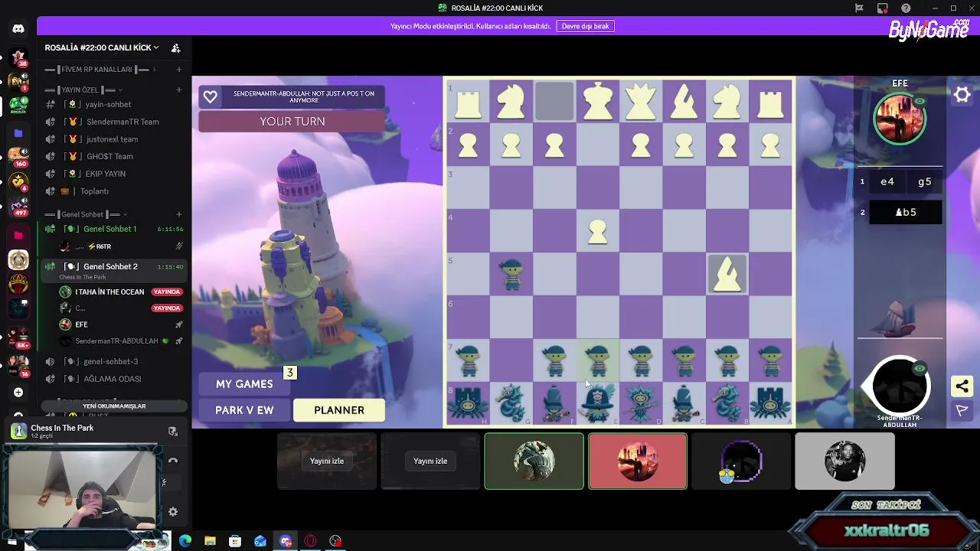
Task: Click the MY GAMES button
Action: point(244,384)
